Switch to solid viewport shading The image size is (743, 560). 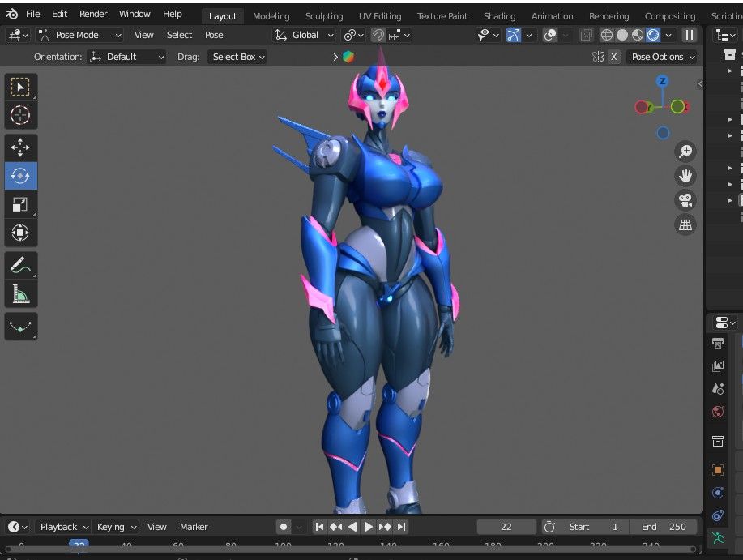[622, 35]
